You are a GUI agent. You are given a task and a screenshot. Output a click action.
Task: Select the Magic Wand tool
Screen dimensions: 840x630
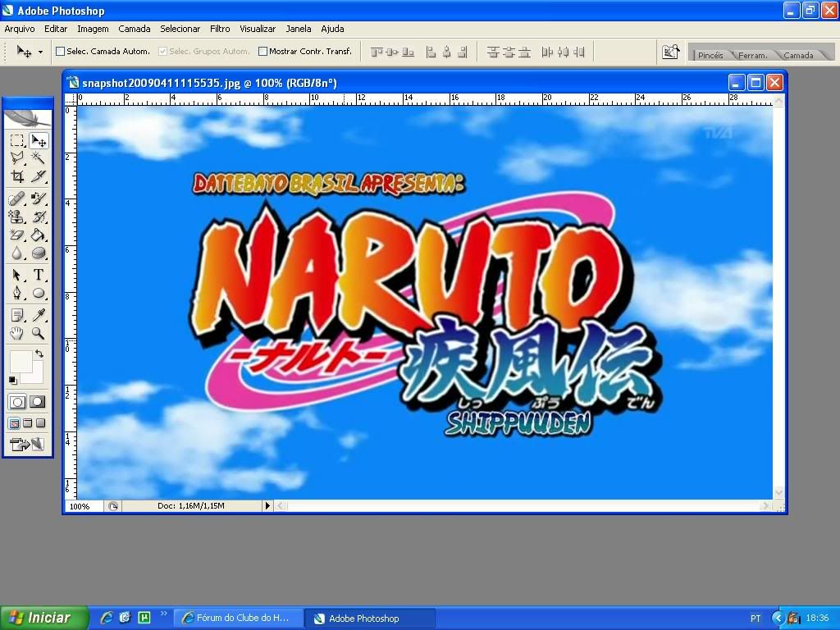(38, 157)
